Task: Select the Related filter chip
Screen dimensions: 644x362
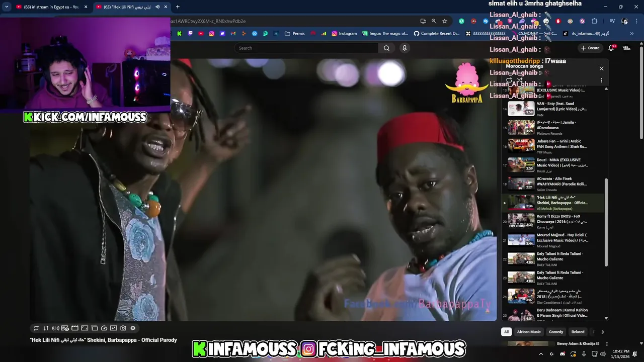Action: pos(578,332)
